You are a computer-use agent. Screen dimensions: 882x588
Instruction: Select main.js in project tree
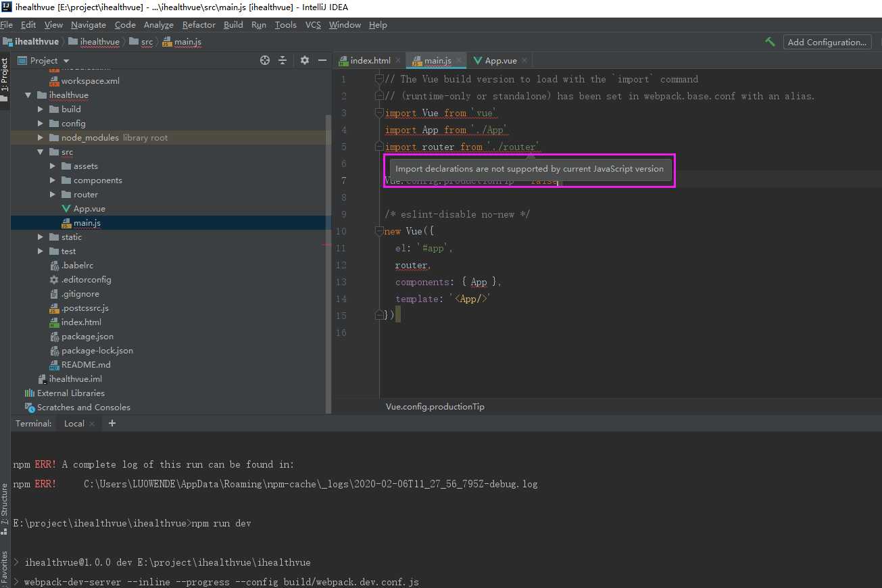pyautogui.click(x=87, y=223)
